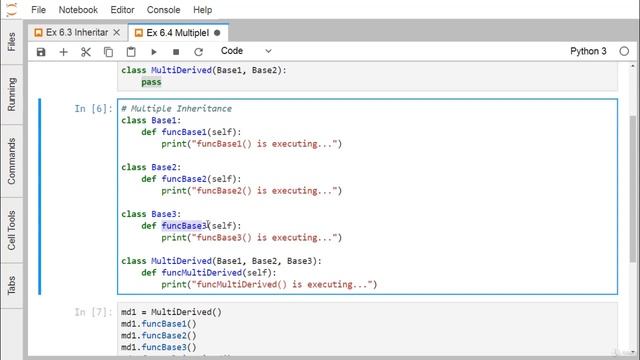
Task: Interrupt the kernel with the stop icon
Action: 176,52
